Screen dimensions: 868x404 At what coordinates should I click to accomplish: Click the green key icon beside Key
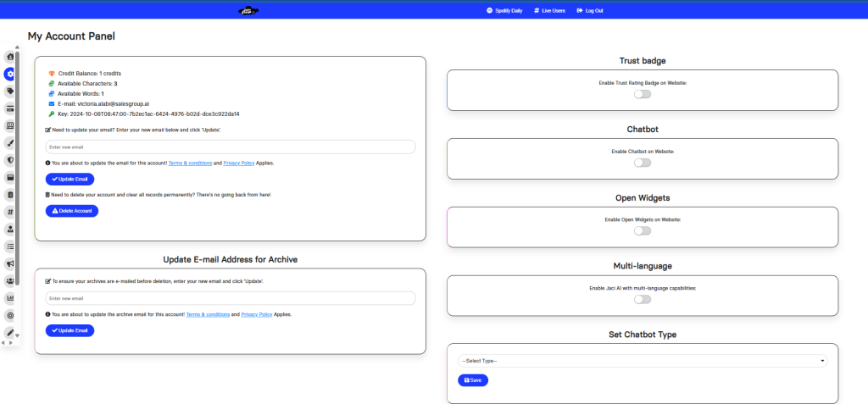52,113
